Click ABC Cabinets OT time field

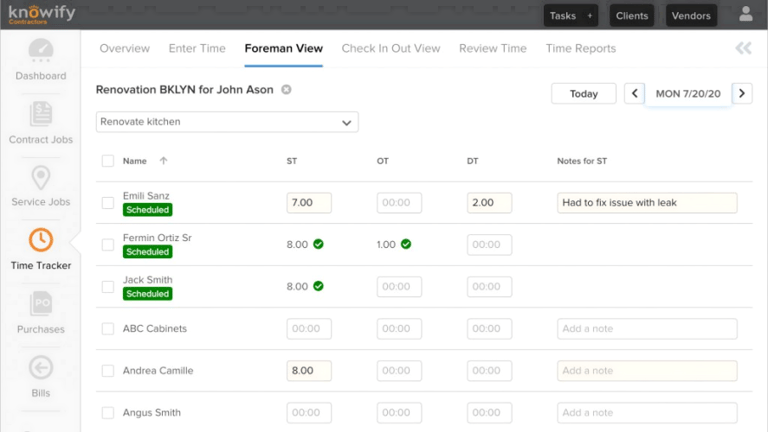[399, 329]
